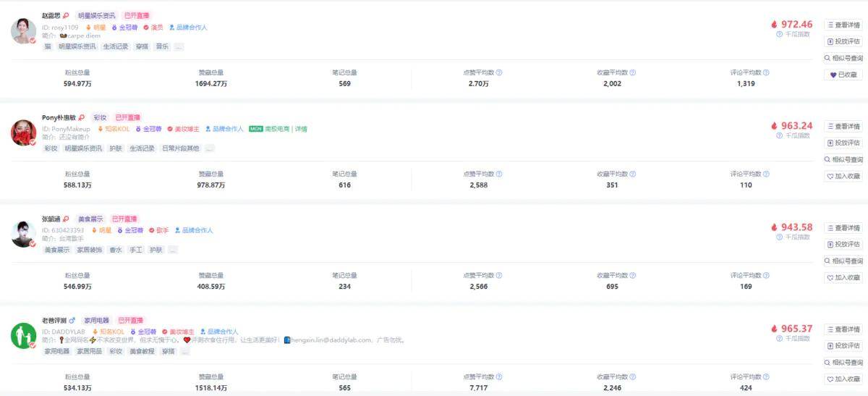
Task: Open the MCN 详情 link for Pony朴惠敏
Action: (x=301, y=129)
